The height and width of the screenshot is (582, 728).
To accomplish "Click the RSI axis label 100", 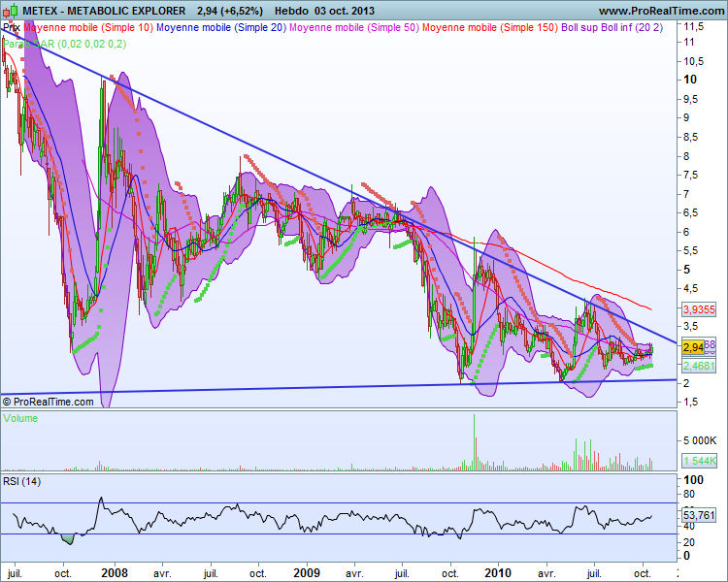I will coord(694,480).
